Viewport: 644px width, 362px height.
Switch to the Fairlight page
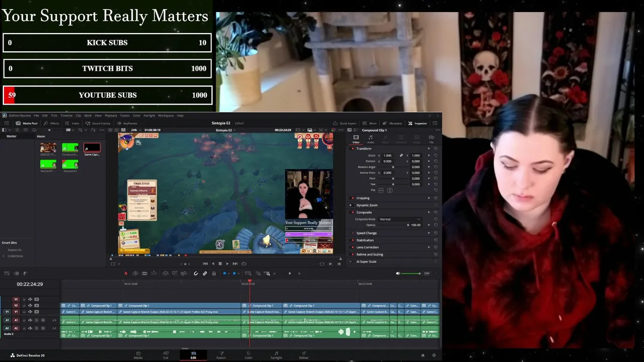click(276, 355)
